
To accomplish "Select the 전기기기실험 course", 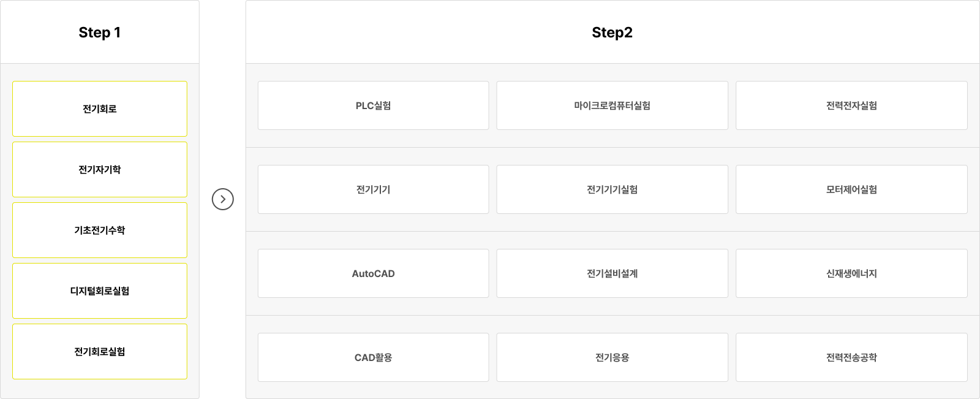I will click(612, 189).
